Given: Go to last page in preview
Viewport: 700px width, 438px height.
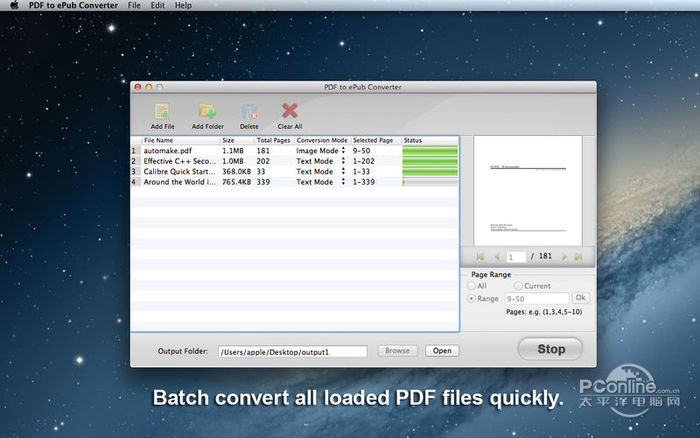Looking at the screenshot, I should click(579, 257).
